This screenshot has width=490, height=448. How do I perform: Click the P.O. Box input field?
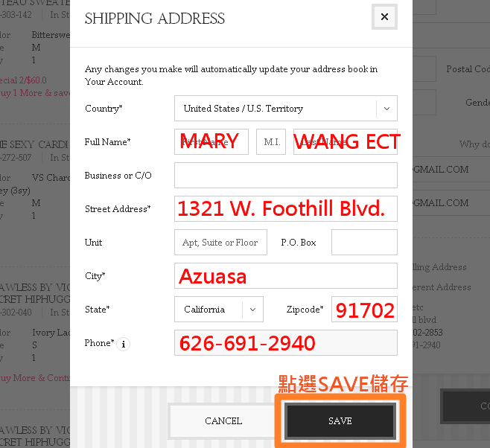(364, 243)
